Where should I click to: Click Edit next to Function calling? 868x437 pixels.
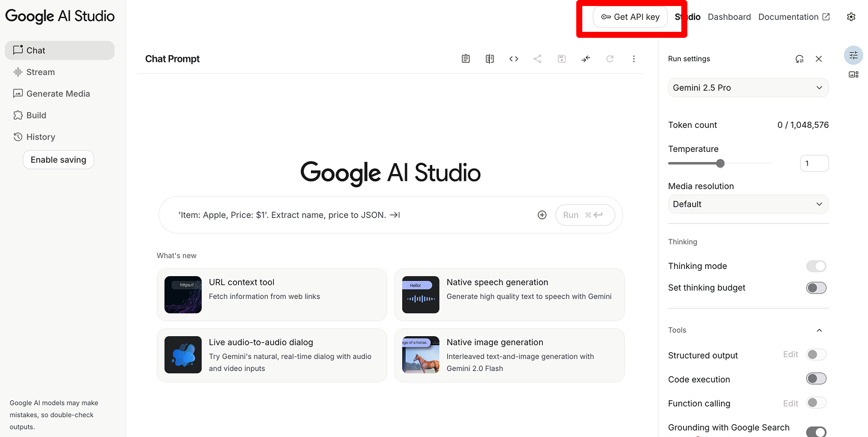coord(791,403)
